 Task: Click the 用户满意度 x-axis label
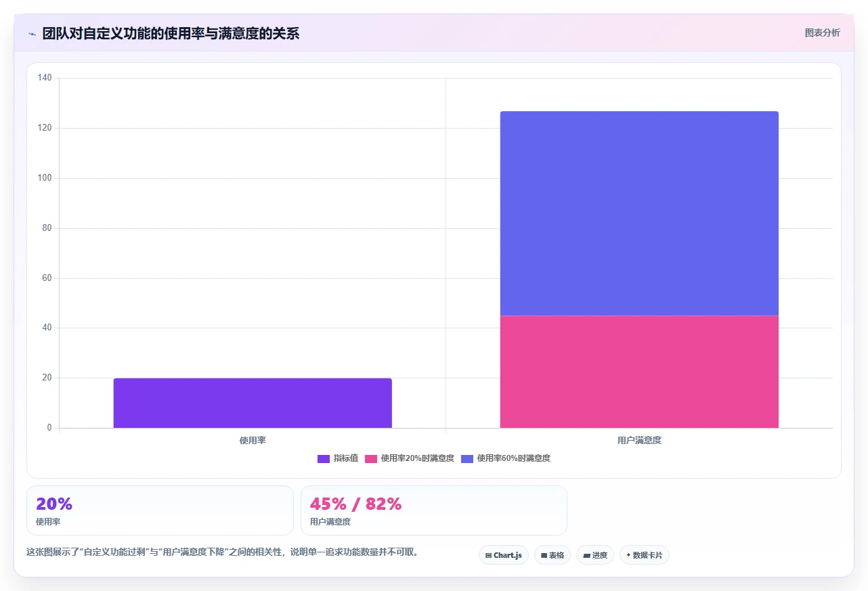pos(639,440)
